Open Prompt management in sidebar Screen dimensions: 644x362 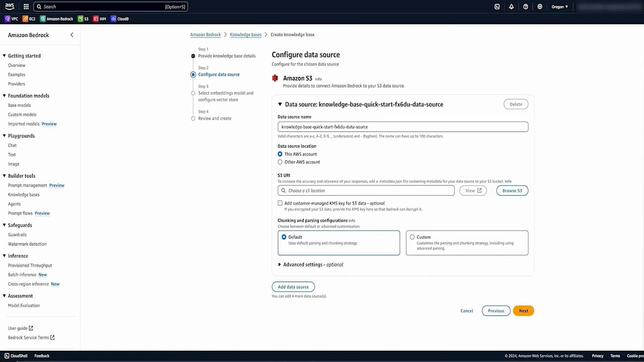[x=27, y=186]
